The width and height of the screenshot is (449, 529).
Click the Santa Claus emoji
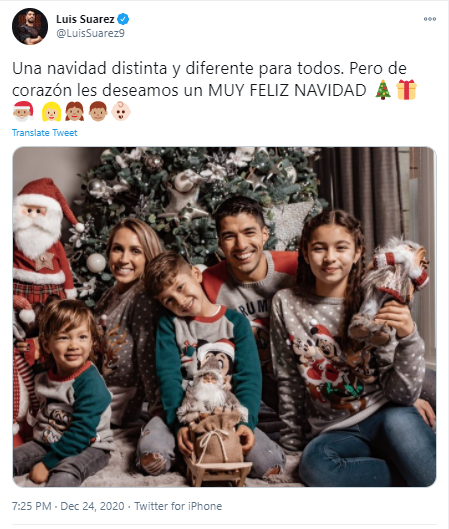(x=23, y=111)
